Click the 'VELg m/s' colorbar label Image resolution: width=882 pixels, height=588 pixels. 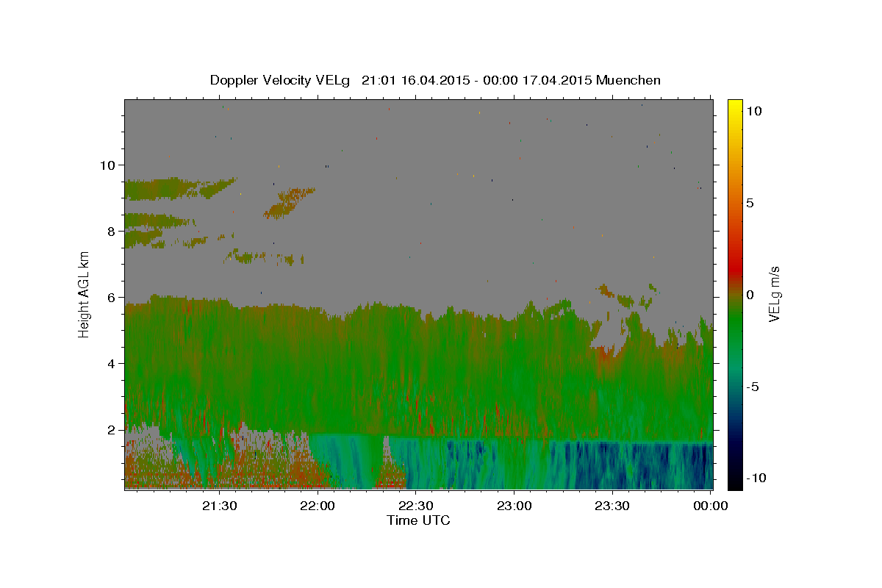tap(774, 294)
